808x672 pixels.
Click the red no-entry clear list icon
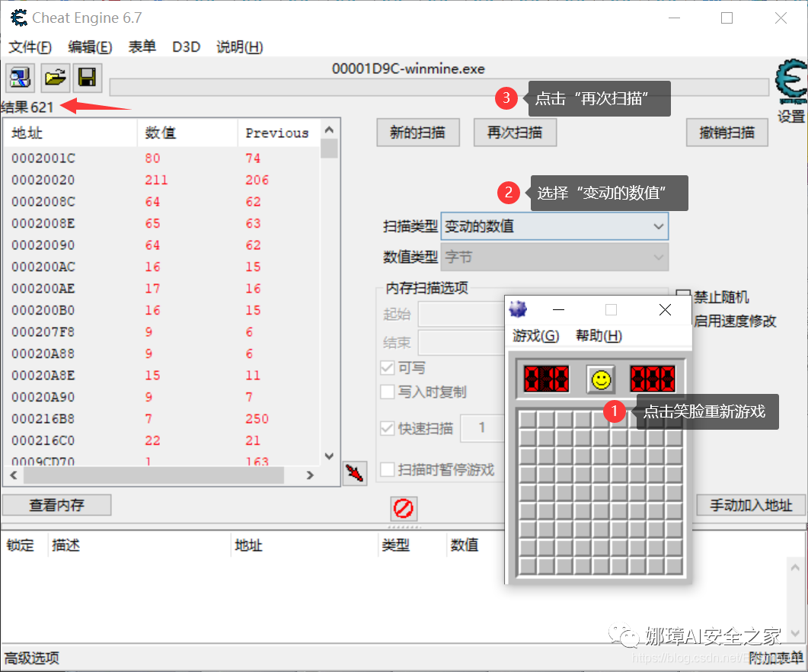pyautogui.click(x=404, y=508)
